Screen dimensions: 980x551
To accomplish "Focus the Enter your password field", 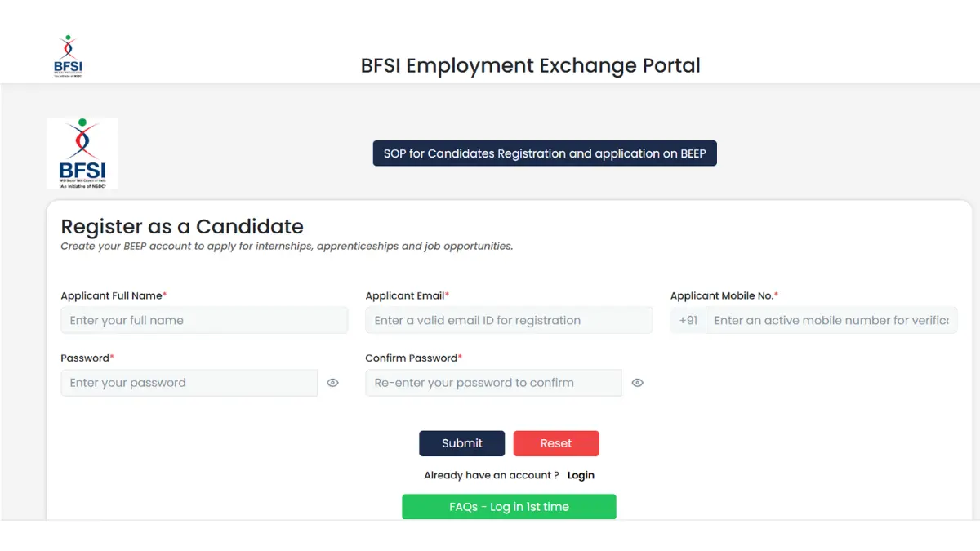I will coord(189,383).
